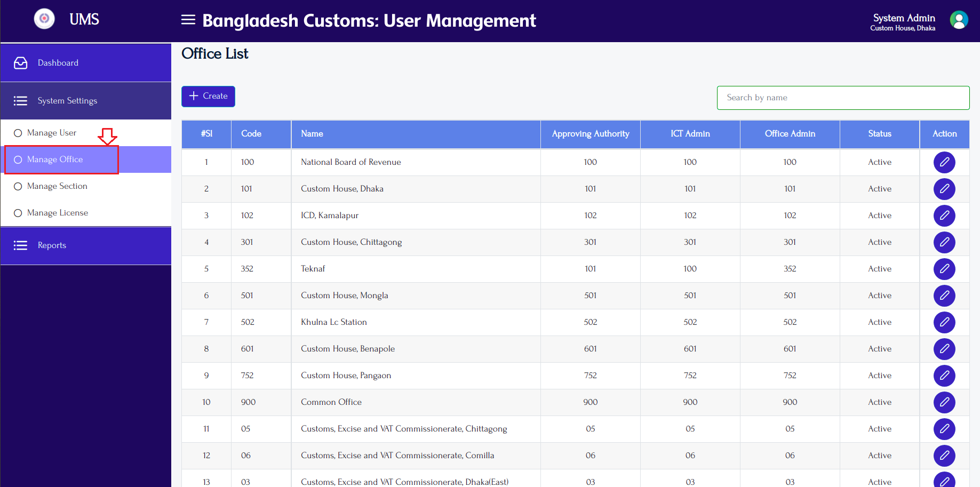The image size is (980, 487).
Task: Open Manage User in the sidebar
Action: click(x=86, y=133)
